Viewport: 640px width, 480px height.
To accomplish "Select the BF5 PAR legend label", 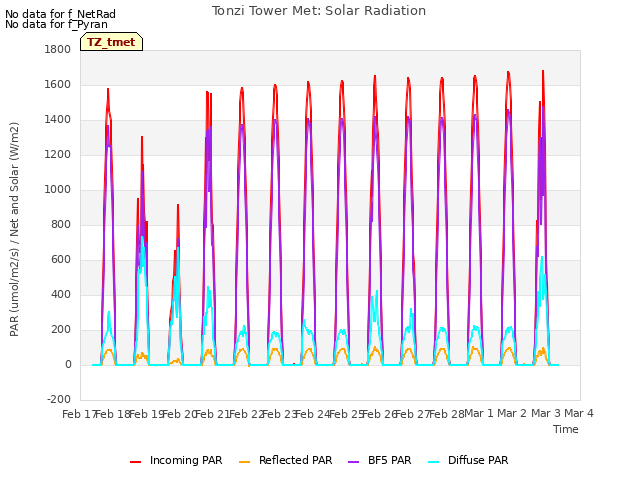I will (389, 460).
